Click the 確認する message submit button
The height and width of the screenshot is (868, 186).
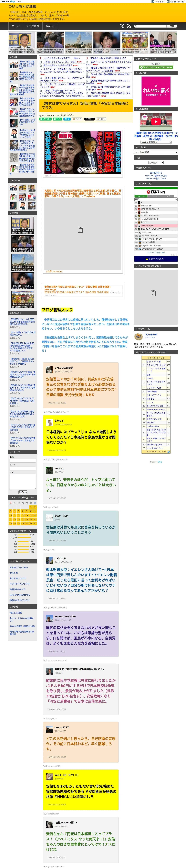[x=23, y=492]
